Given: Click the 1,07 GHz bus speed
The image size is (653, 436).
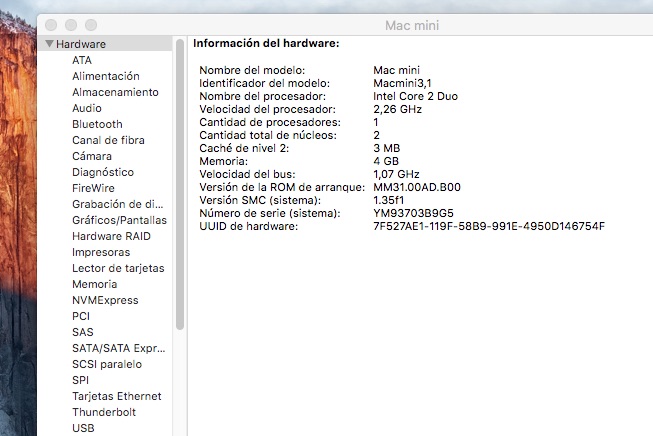Looking at the screenshot, I should [396, 174].
